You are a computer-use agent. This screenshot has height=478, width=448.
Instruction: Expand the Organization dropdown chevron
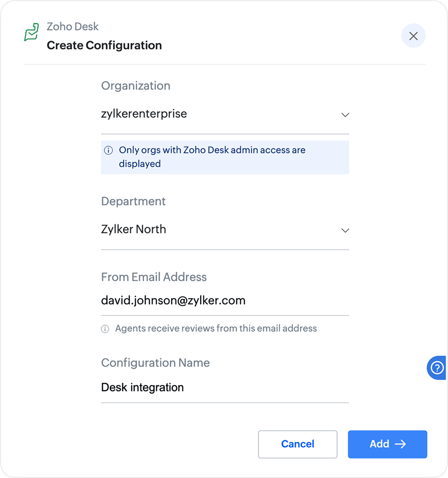pyautogui.click(x=345, y=114)
